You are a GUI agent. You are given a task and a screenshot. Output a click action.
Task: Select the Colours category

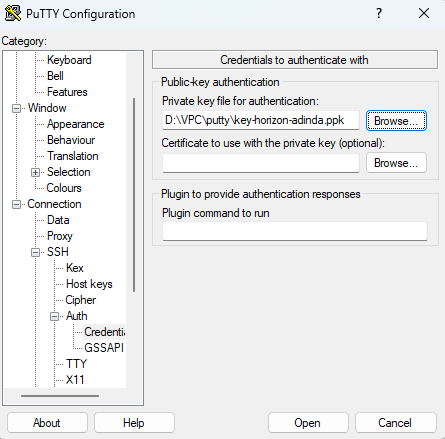[x=64, y=188]
